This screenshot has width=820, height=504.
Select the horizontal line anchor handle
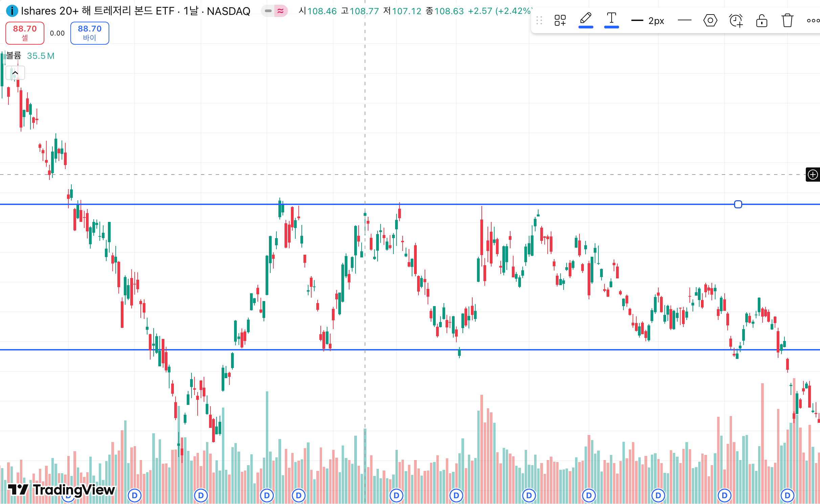point(738,204)
